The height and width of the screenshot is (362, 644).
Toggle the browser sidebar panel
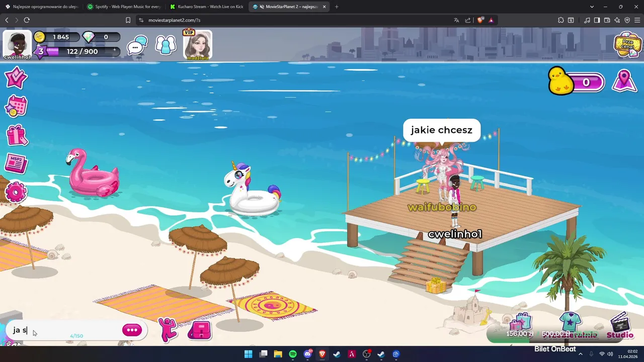pos(597,20)
